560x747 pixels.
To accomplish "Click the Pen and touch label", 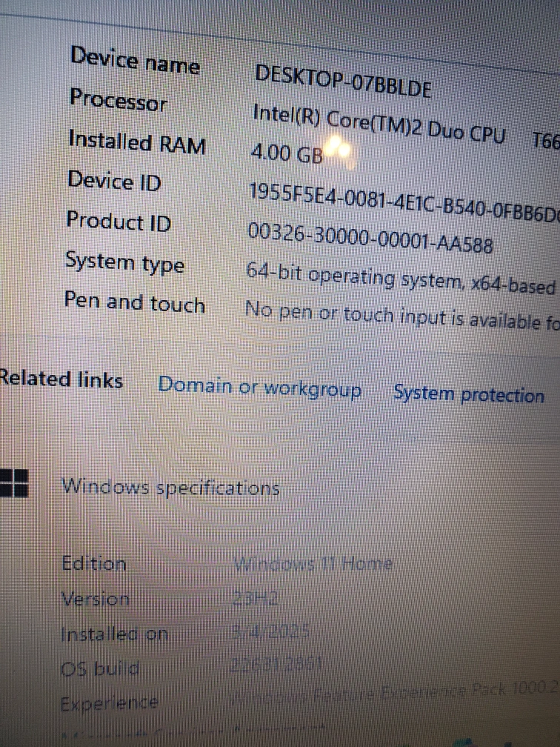I will [135, 302].
